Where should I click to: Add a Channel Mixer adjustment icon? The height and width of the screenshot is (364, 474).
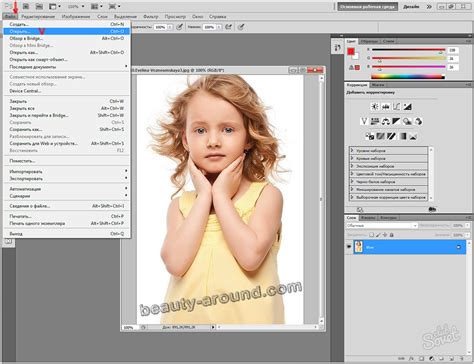(x=418, y=121)
